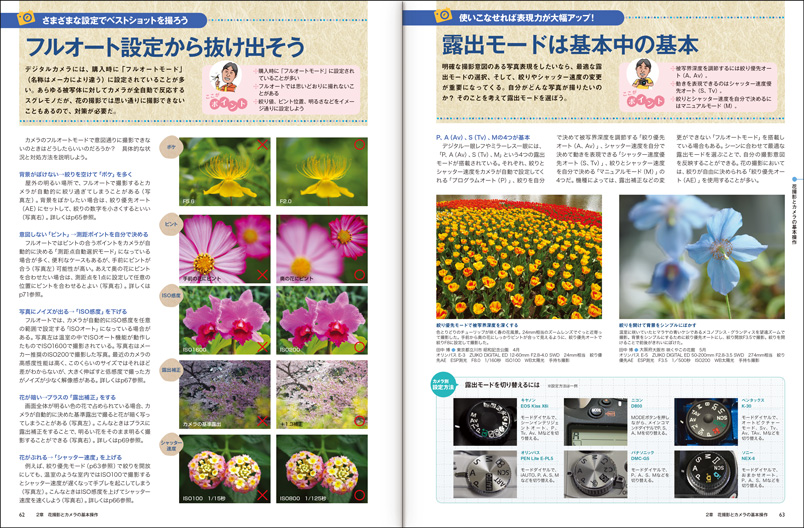Click the ニコン D800 label

[x=639, y=403]
